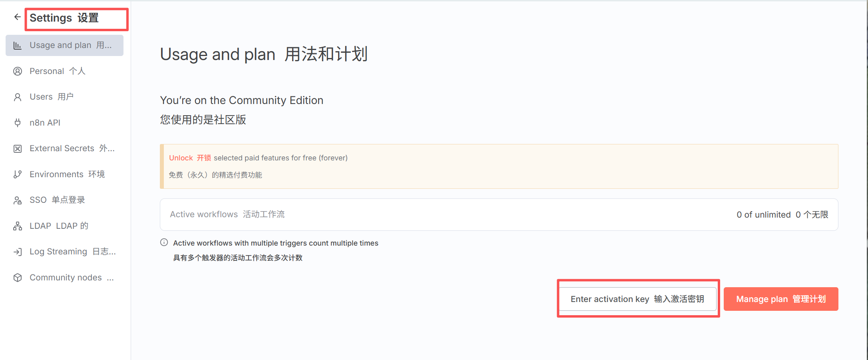The width and height of the screenshot is (868, 360).
Task: Click the Enter activation key button
Action: (x=637, y=299)
